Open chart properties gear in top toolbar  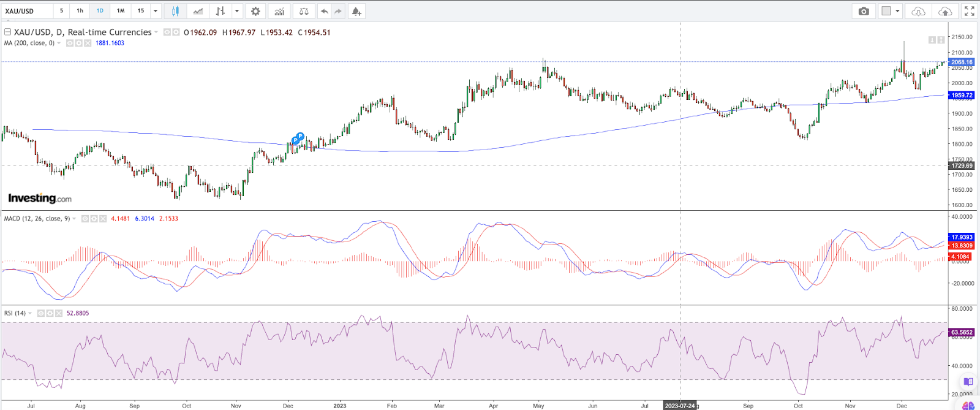tap(255, 11)
